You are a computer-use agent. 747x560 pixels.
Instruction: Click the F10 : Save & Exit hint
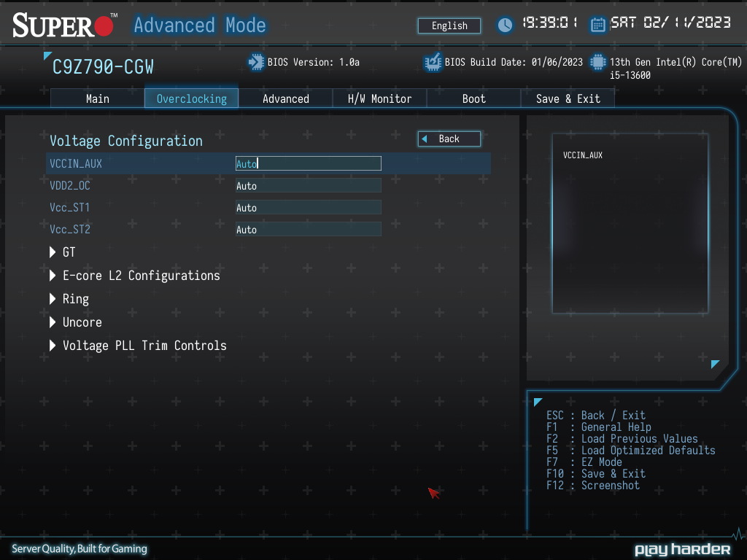(596, 474)
